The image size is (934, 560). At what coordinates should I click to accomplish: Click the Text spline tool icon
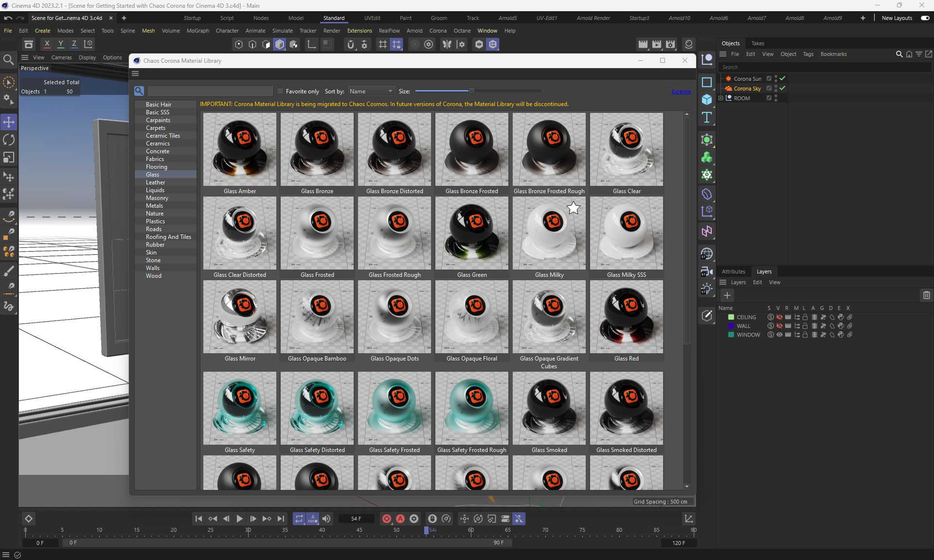tap(707, 117)
